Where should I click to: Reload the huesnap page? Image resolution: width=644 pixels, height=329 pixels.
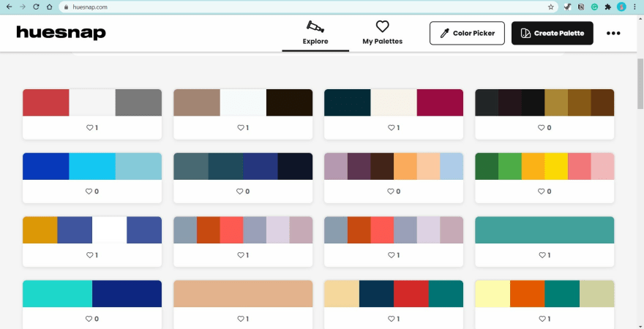[x=36, y=7]
